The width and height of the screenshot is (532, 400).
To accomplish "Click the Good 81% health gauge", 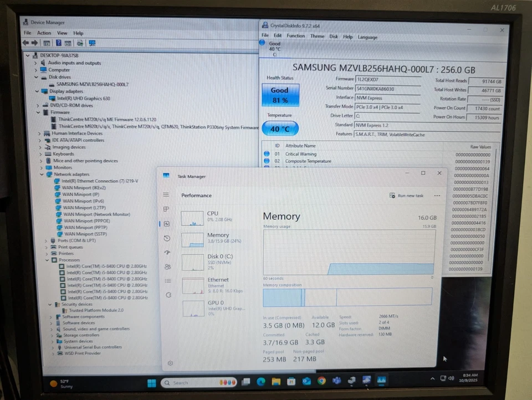I will pyautogui.click(x=279, y=94).
